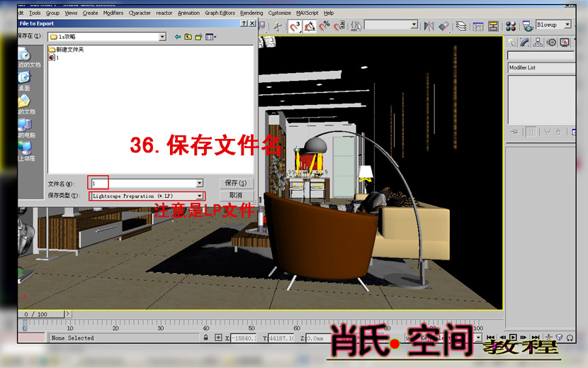Click the Back arrow in export dialog

click(177, 37)
